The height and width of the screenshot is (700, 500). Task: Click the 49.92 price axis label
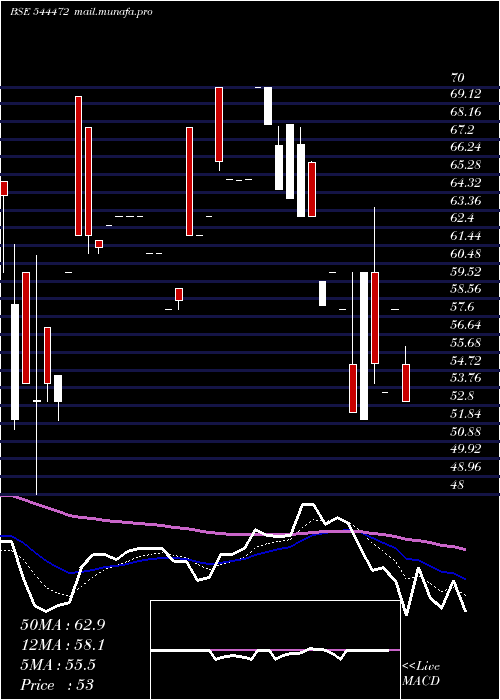point(466,449)
